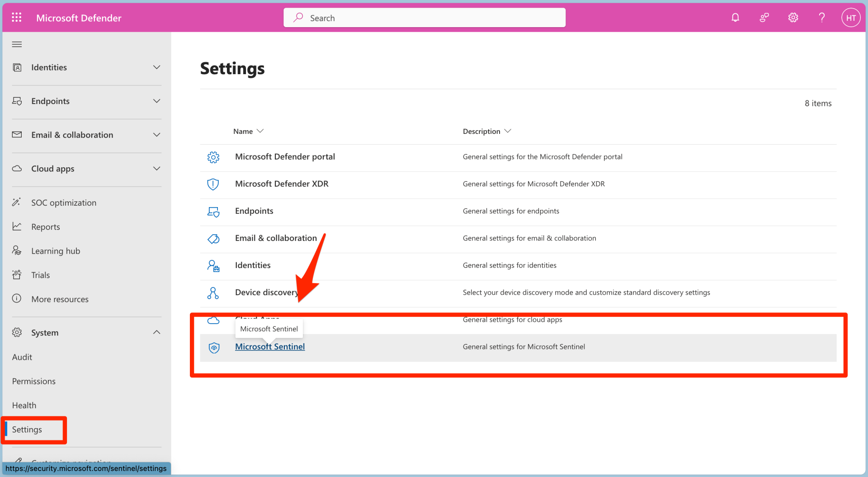Open the Name column sort dropdown
Viewport: 868px width, 477px height.
click(x=260, y=131)
